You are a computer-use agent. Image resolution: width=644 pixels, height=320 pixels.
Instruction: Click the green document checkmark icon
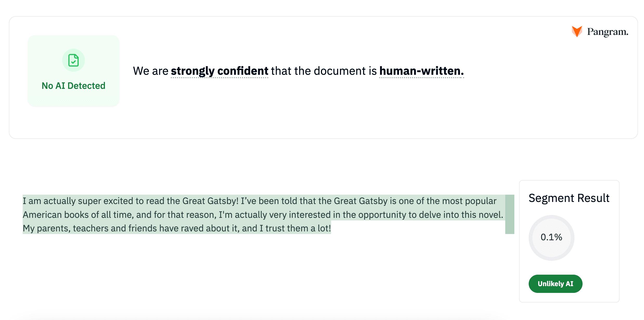click(x=73, y=60)
